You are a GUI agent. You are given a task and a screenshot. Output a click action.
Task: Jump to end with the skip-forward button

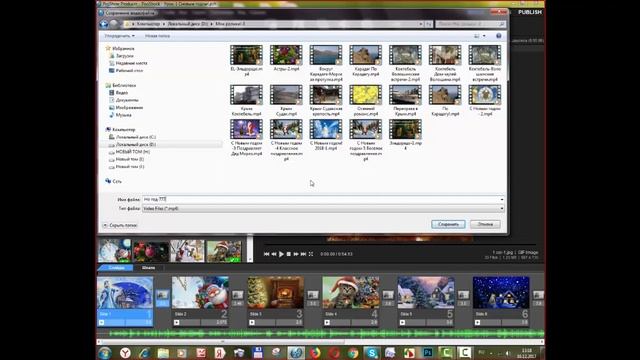tap(303, 254)
